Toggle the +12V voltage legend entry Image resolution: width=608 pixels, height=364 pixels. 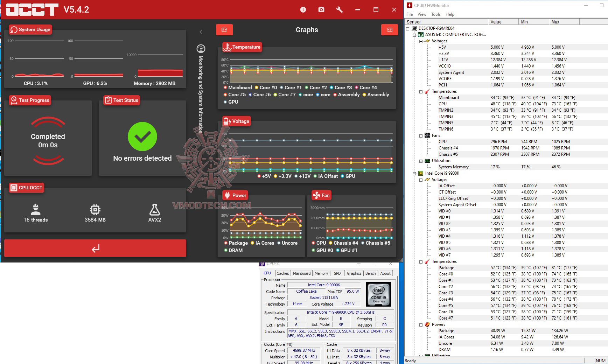click(302, 176)
